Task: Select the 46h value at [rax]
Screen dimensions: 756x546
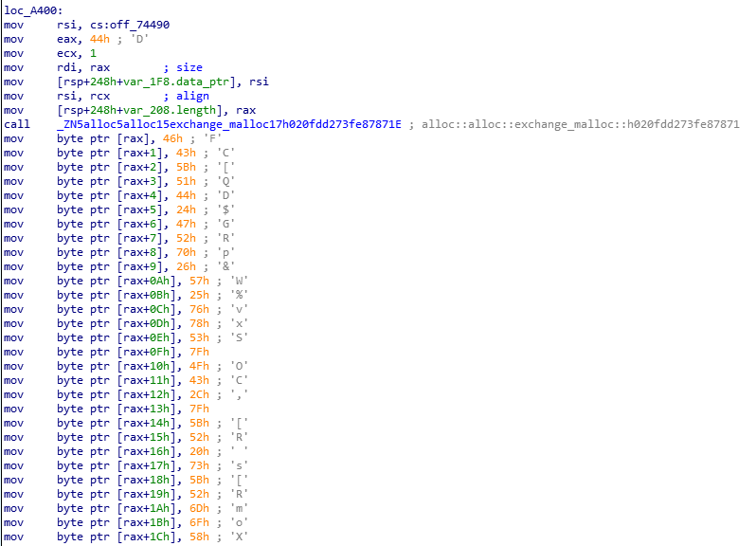Action: [x=172, y=138]
